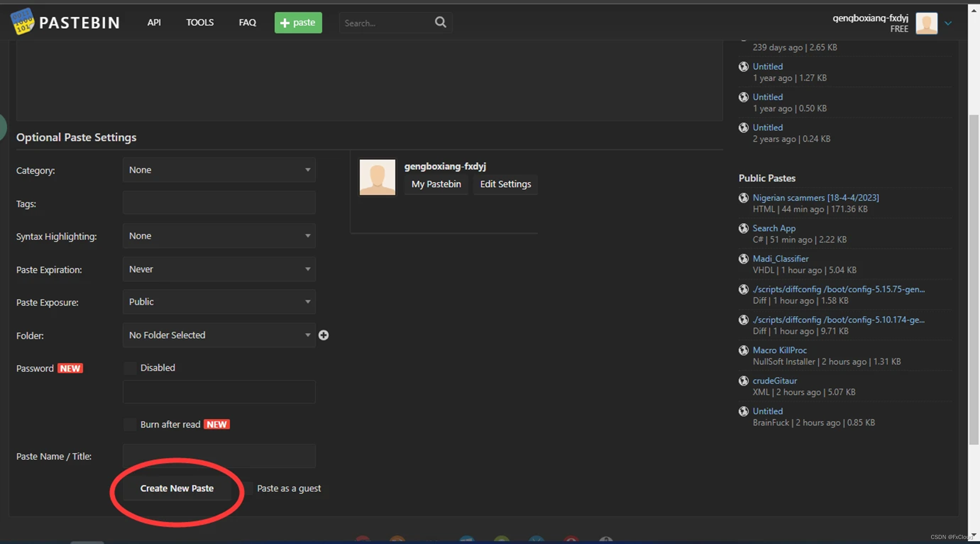Screen dimensions: 980x544
Task: Click the Pastebin logo icon
Action: point(22,21)
